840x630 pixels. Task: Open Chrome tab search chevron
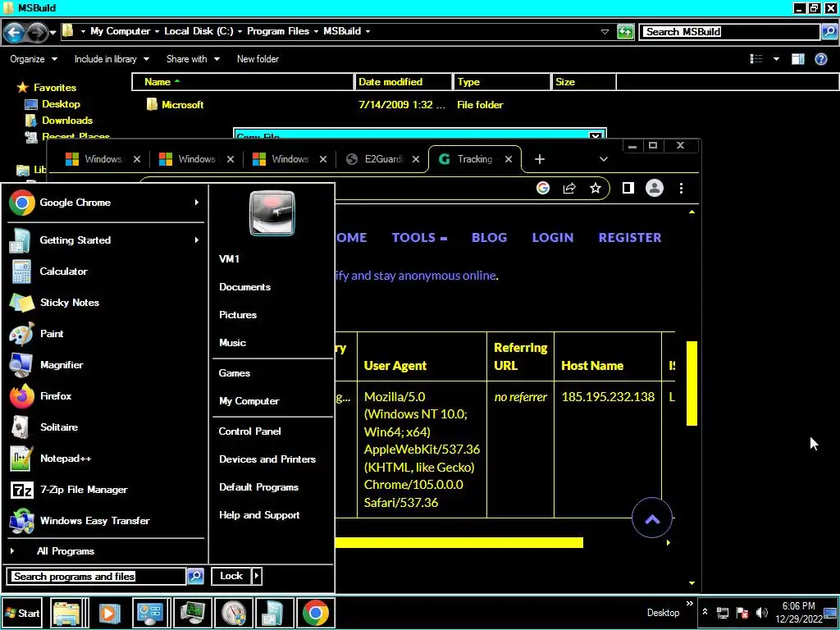[x=604, y=159]
